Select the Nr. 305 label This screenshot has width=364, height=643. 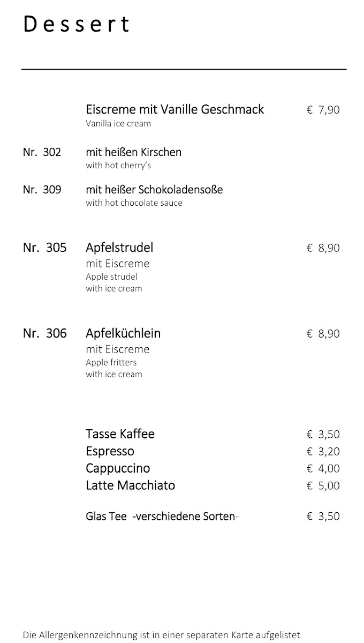pos(45,248)
